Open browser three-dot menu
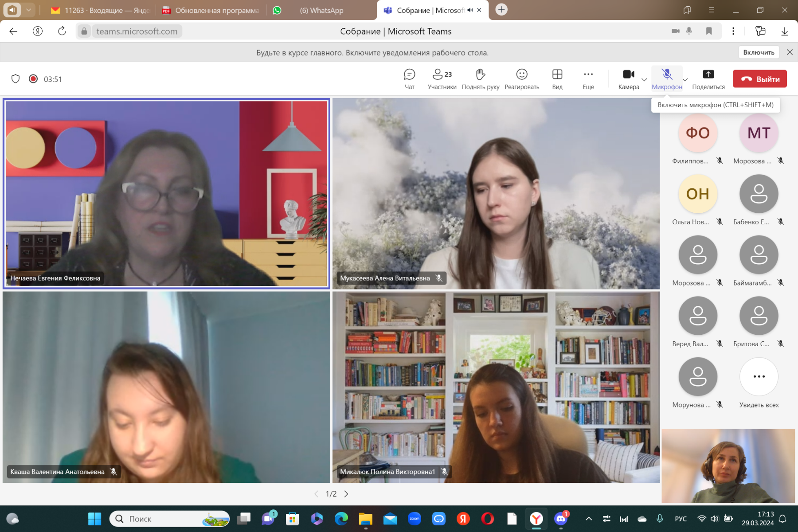The image size is (798, 532). coord(733,31)
